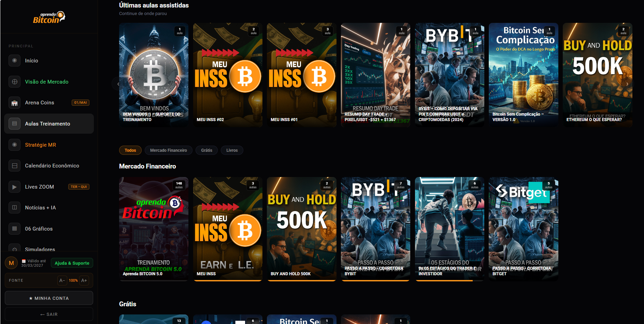Select the Livros filter tab
This screenshot has height=324, width=644.
pyautogui.click(x=232, y=150)
